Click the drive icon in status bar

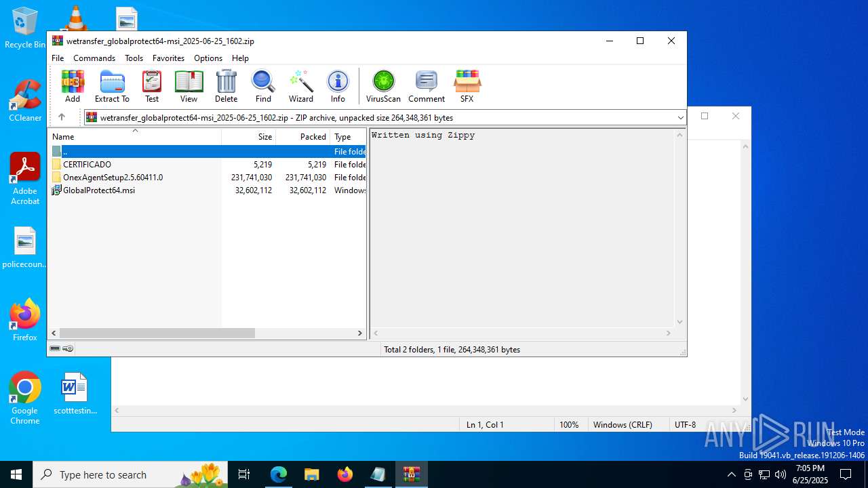(55, 348)
